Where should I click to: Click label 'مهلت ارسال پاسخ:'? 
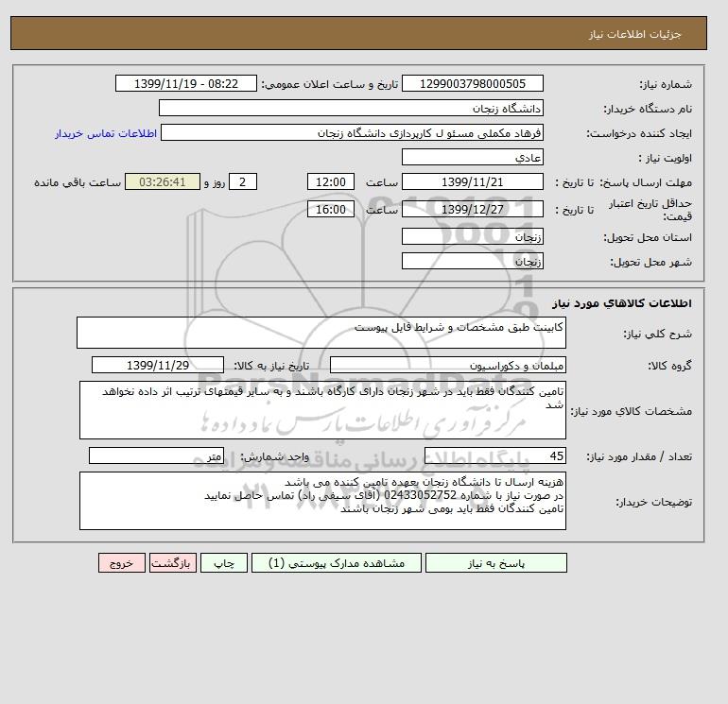[646, 182]
